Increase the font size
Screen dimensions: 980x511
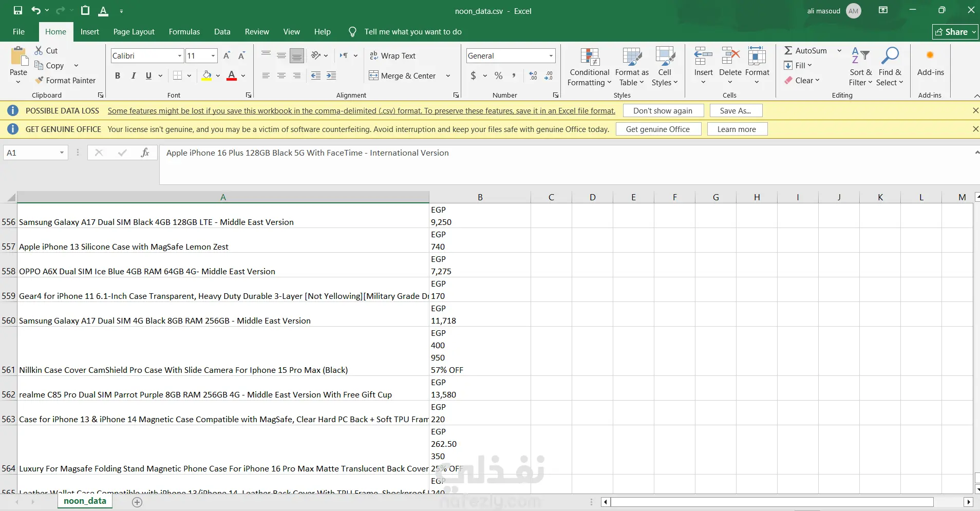point(227,55)
